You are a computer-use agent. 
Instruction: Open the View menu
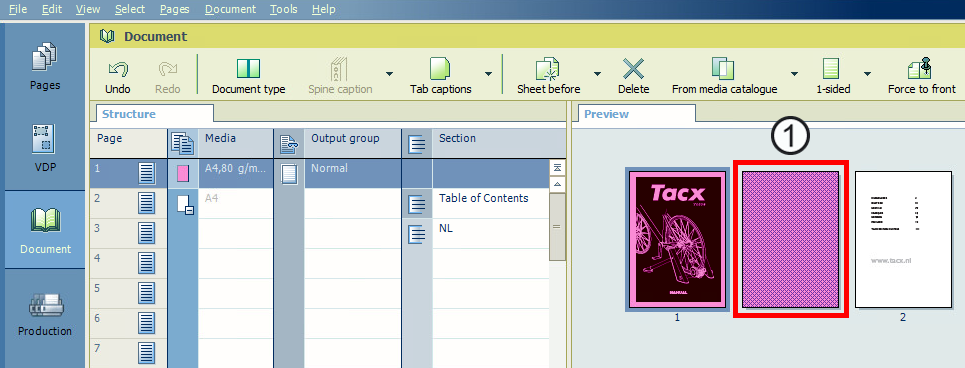(89, 9)
